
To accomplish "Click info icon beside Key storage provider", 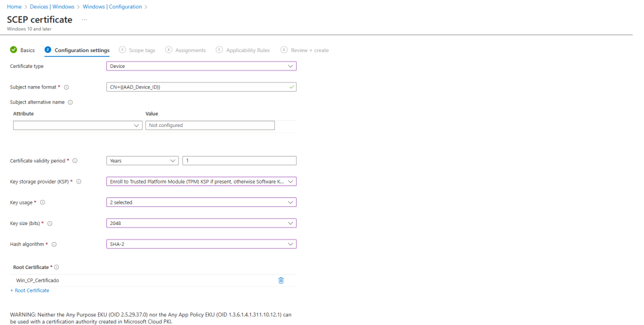I will tap(79, 182).
